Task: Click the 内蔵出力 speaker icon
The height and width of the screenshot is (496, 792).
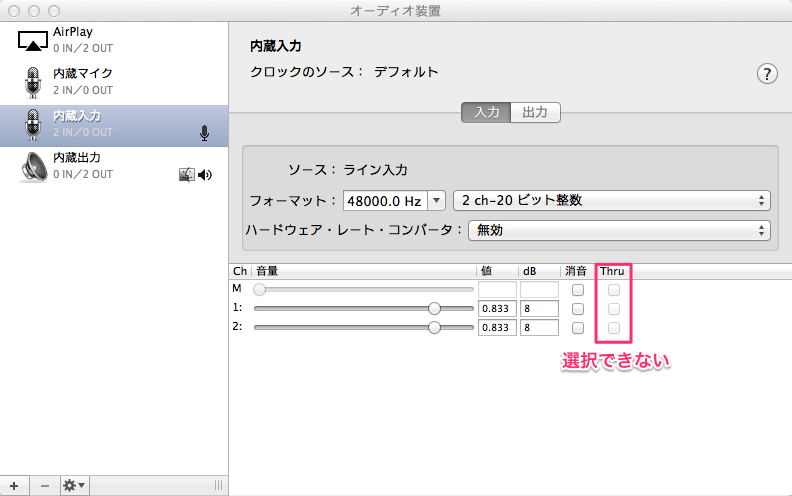Action: (x=33, y=167)
